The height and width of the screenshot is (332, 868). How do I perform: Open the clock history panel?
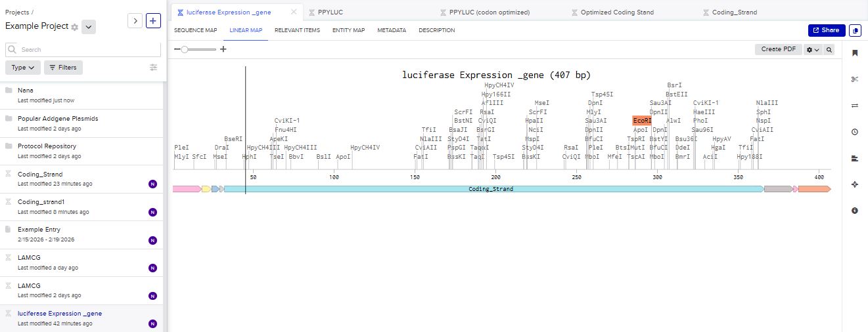(854, 132)
